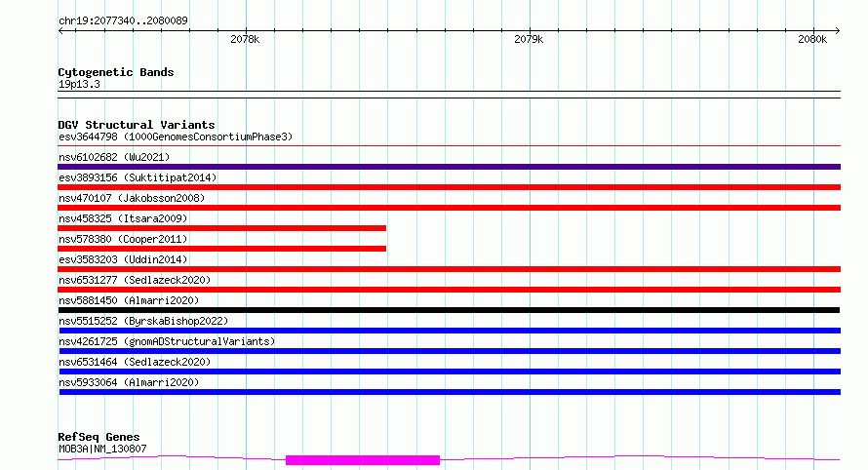Click the 19p13.3 band label
The image size is (868, 470).
coord(79,84)
